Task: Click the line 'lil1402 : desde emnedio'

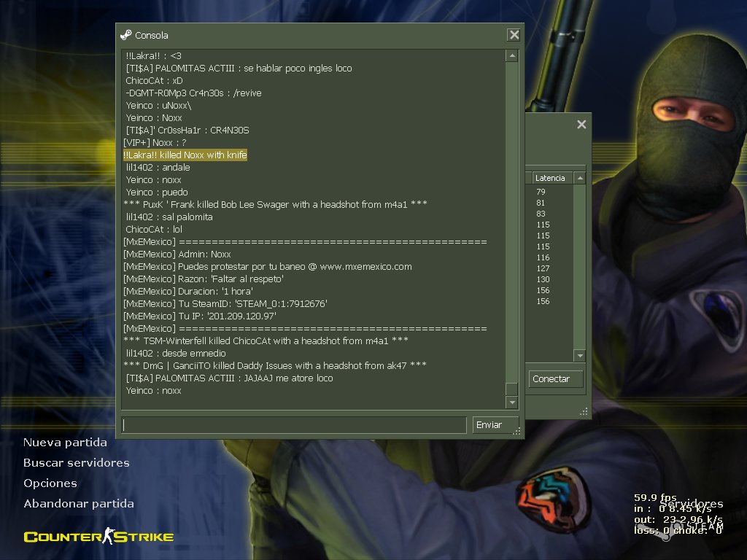Action: point(176,353)
